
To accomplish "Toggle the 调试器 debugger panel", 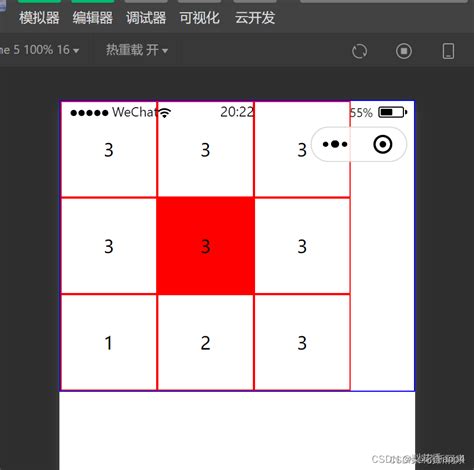I will coord(146,18).
